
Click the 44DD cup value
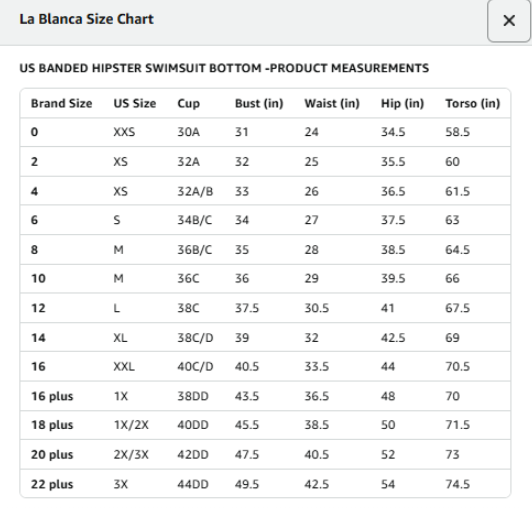[x=193, y=485]
